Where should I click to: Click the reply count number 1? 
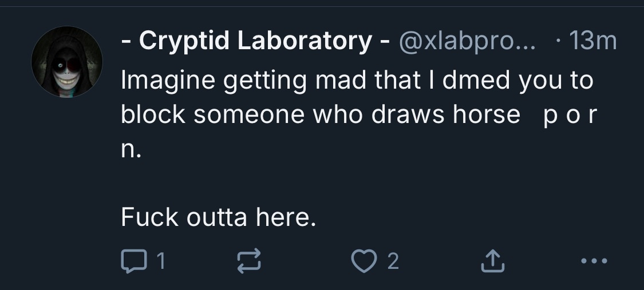pos(161,261)
